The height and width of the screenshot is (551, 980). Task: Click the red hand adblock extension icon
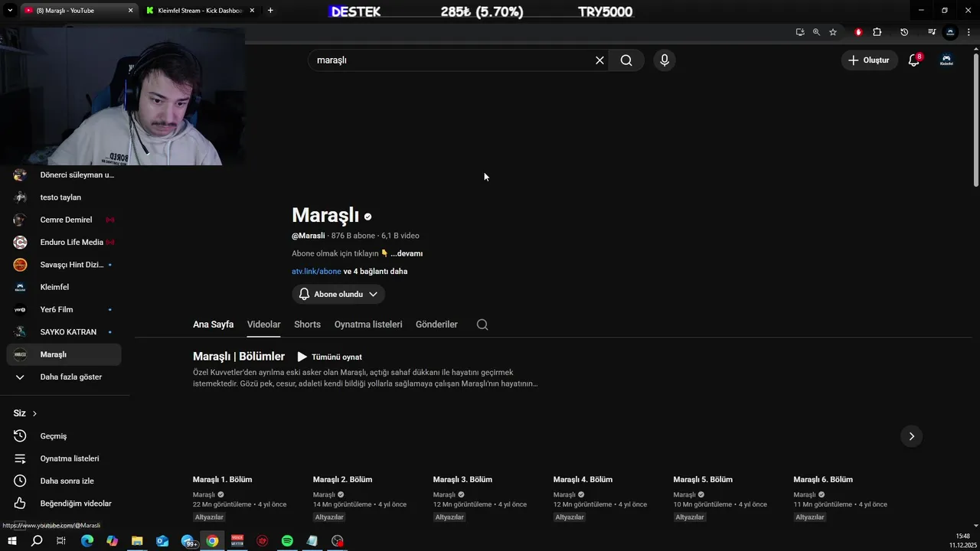pyautogui.click(x=858, y=32)
